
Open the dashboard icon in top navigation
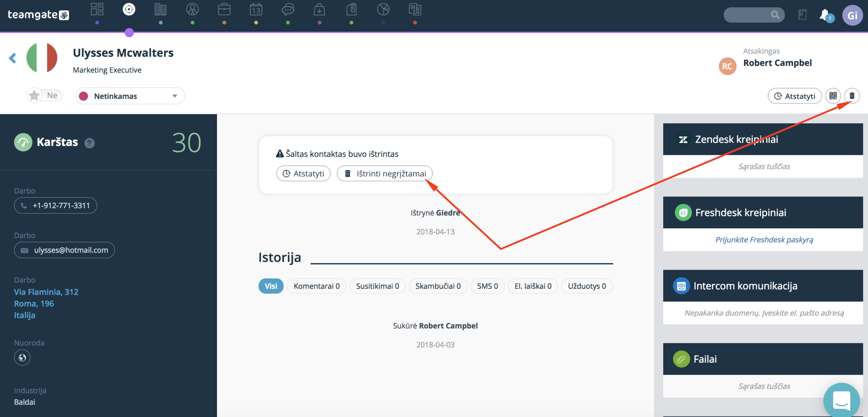pyautogui.click(x=97, y=9)
